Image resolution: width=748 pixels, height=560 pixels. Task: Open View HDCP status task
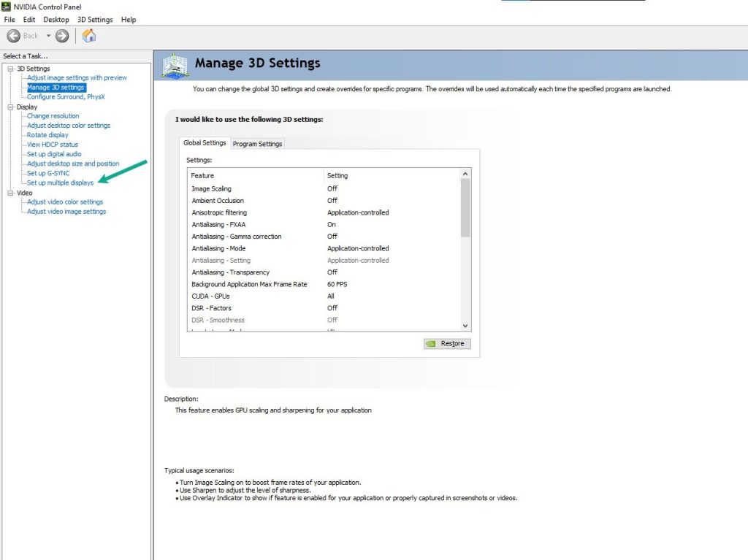[x=53, y=145]
